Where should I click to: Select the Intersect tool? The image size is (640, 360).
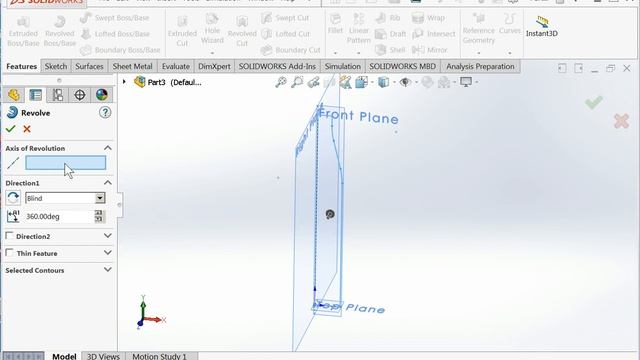click(433, 34)
